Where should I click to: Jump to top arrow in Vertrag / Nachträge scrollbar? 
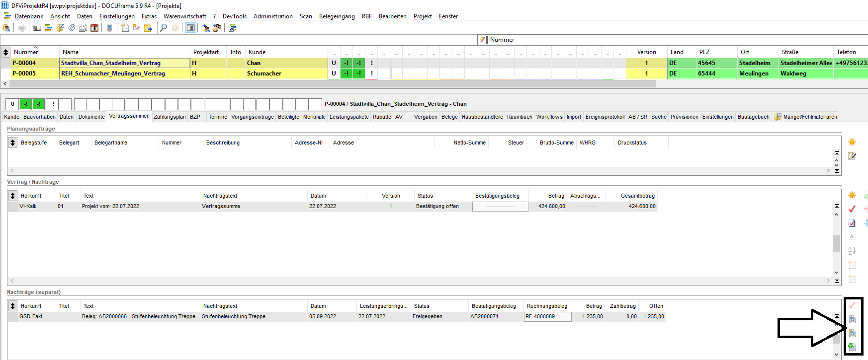837,206
